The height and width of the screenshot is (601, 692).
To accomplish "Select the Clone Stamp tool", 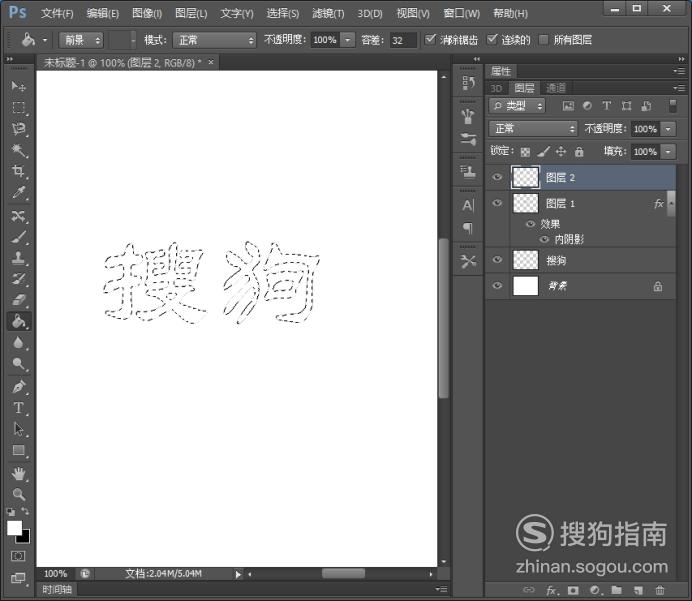I will 18,258.
